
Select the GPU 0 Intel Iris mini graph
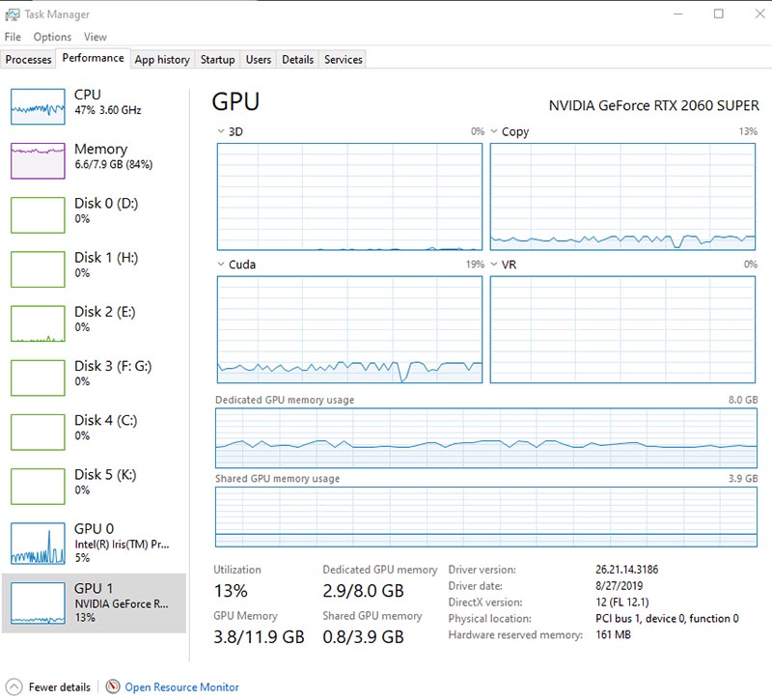(x=38, y=544)
